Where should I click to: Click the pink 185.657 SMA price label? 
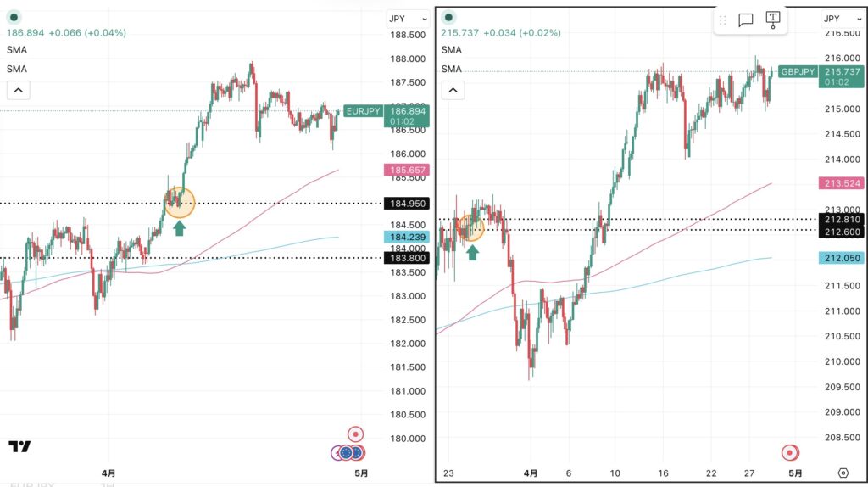pos(407,171)
